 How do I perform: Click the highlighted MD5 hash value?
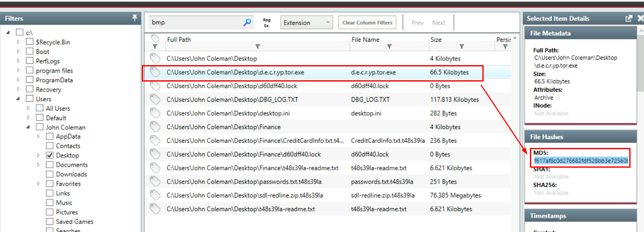pos(581,161)
